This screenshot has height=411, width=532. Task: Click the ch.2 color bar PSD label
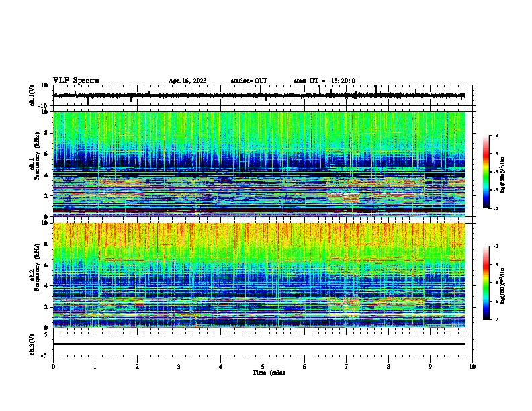[x=503, y=285]
